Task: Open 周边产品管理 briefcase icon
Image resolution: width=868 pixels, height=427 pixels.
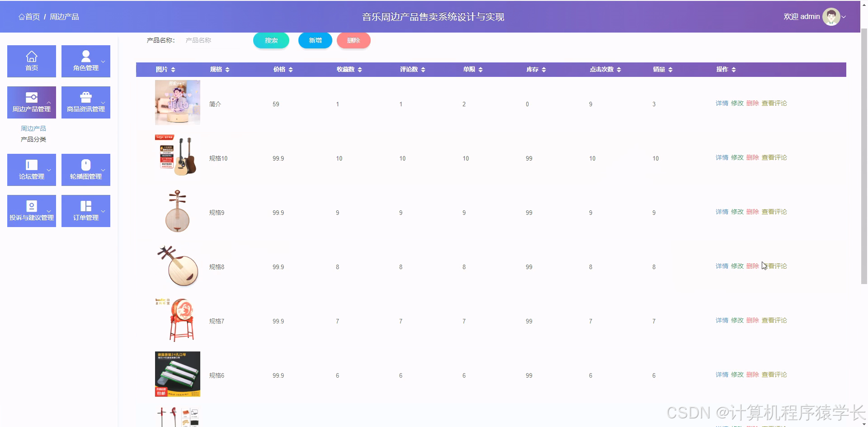Action: 31,97
